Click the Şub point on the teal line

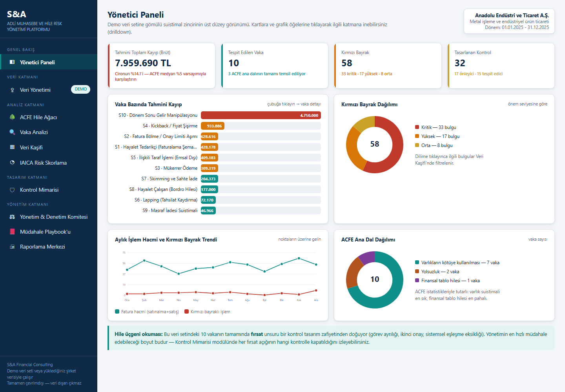(x=144, y=260)
